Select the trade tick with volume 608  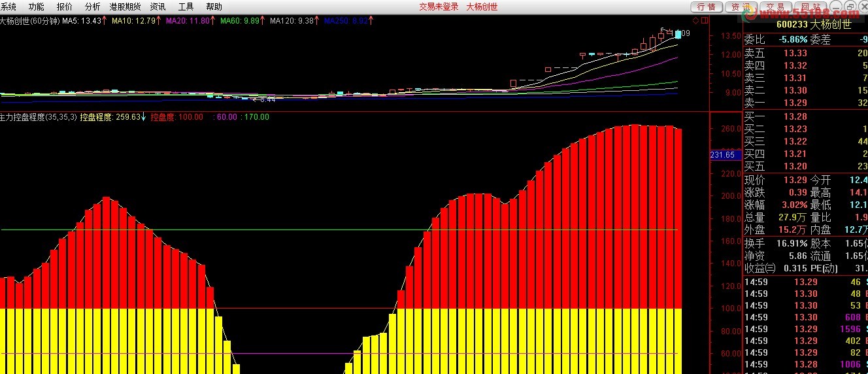coord(806,317)
